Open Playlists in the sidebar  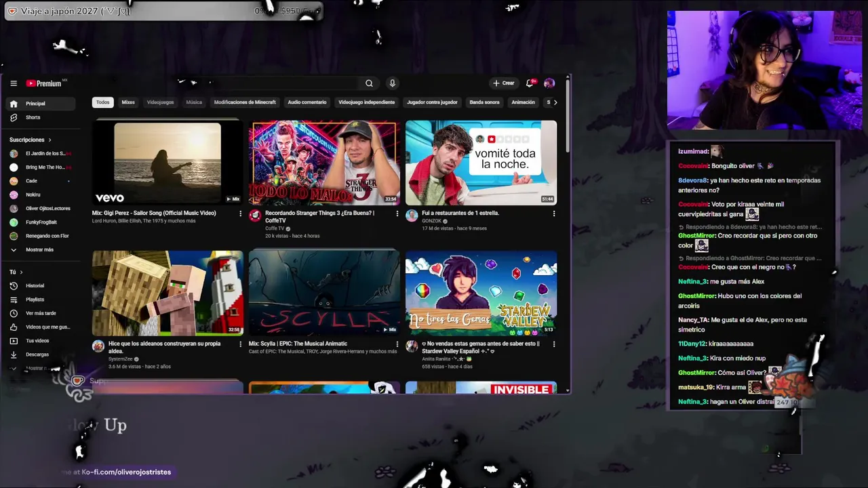tap(42, 300)
